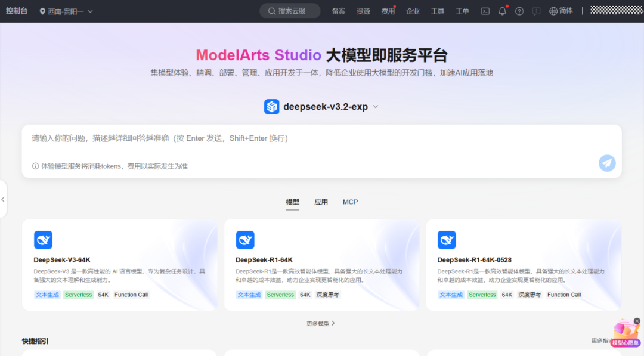Click 文本生成 tag on DeepSeek-R1-64K card
The width and height of the screenshot is (644, 356).
coord(249,295)
